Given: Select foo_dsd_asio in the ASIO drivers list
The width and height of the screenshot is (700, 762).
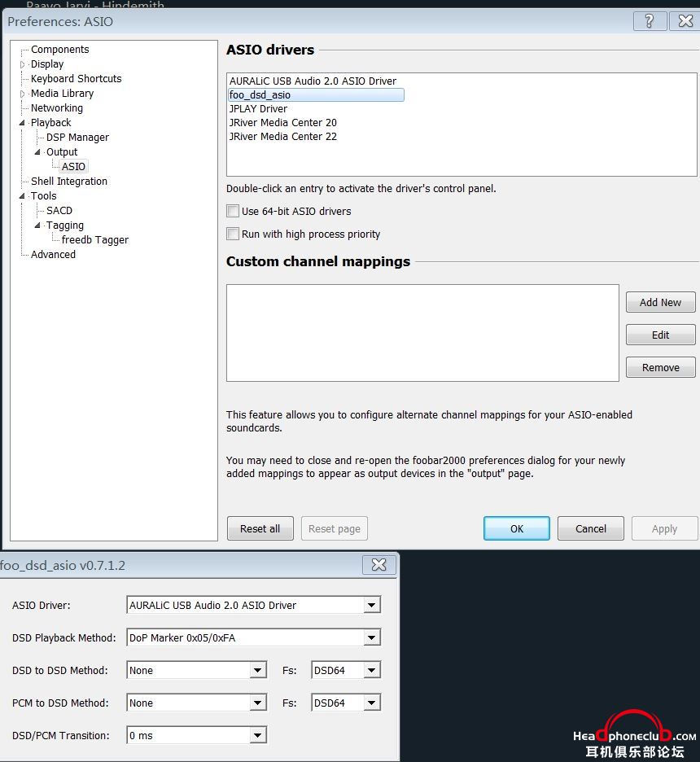Looking at the screenshot, I should (317, 94).
